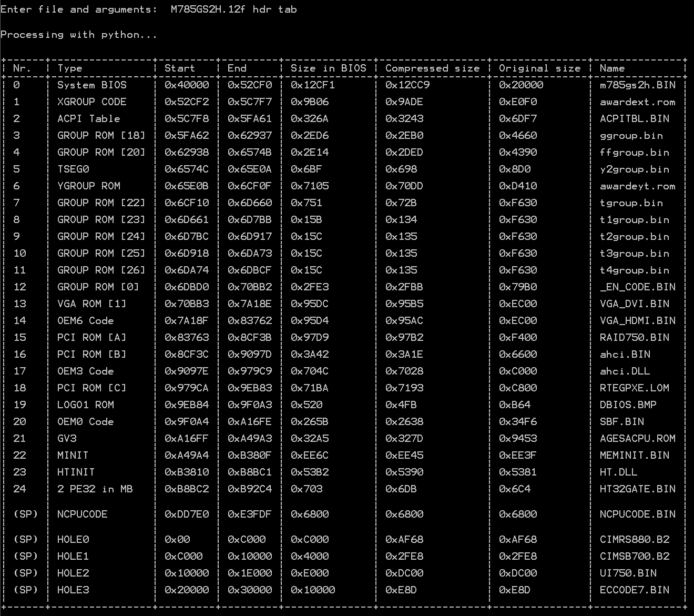The image size is (694, 616).
Task: Click 'OEM6 Code' type entry
Action: [x=85, y=320]
